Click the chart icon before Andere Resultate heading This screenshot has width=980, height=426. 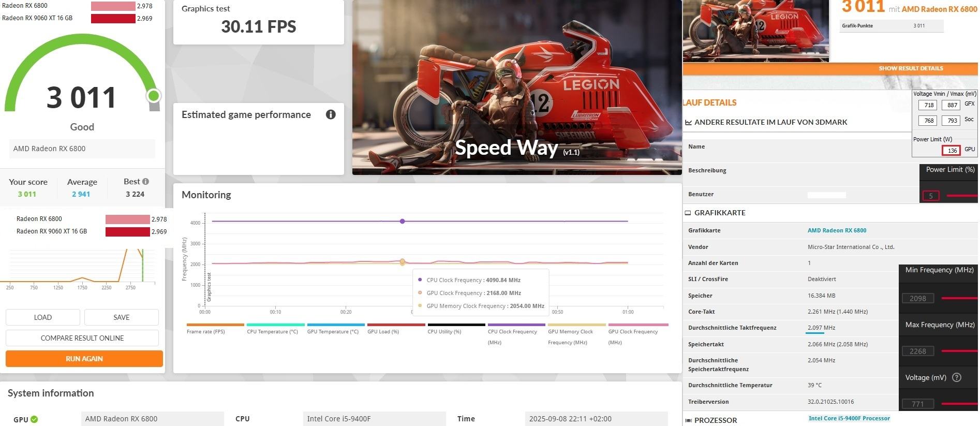pos(688,123)
